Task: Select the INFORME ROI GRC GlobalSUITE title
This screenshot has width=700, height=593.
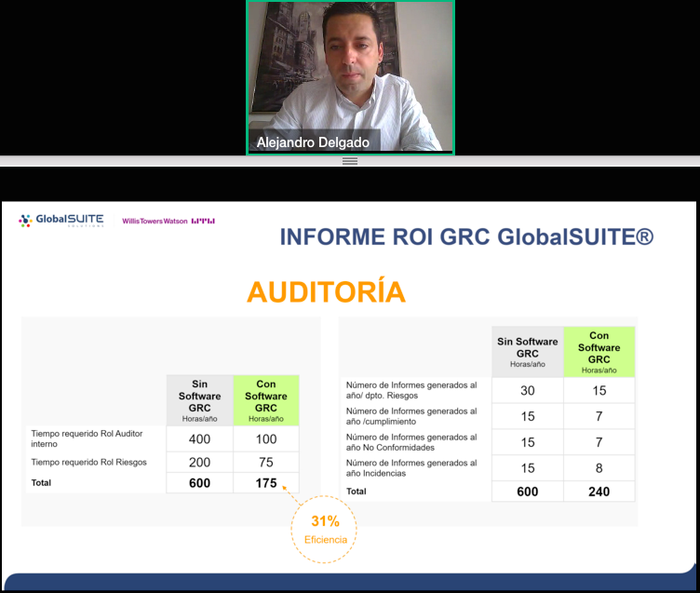Action: (x=466, y=236)
